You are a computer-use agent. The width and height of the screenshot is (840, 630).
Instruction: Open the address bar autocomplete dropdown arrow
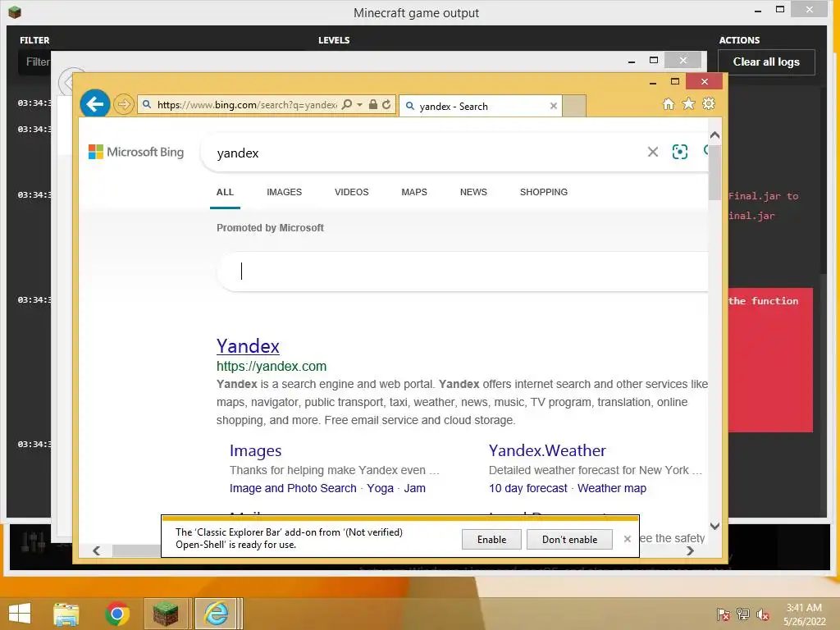tap(360, 104)
